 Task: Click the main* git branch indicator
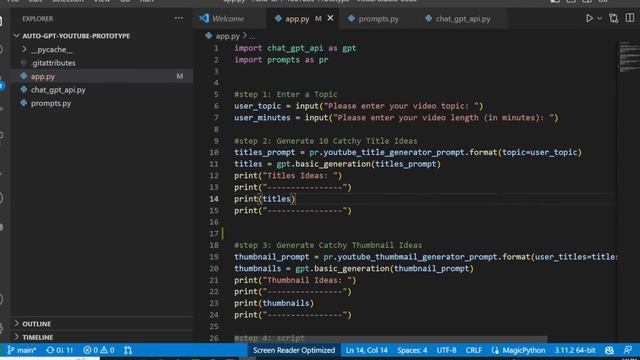point(22,350)
